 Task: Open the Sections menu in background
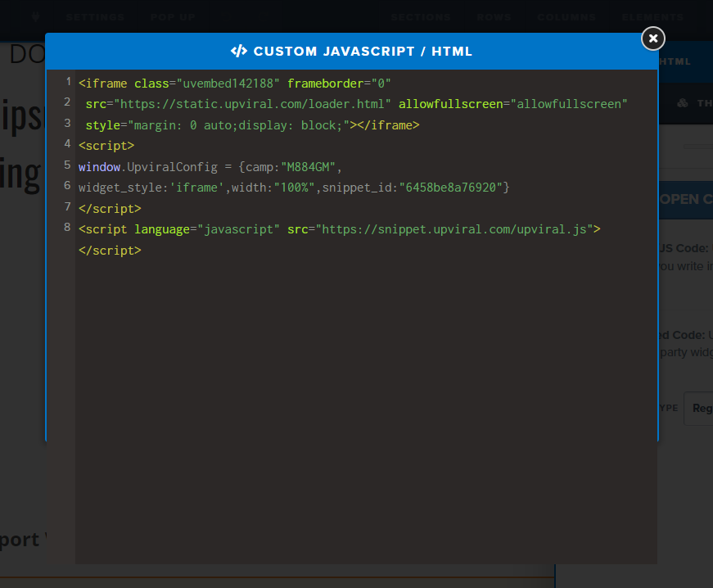(421, 17)
